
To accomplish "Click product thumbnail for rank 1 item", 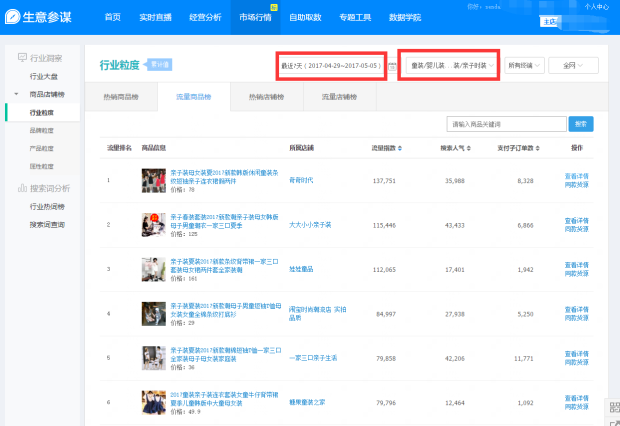I will pos(153,180).
